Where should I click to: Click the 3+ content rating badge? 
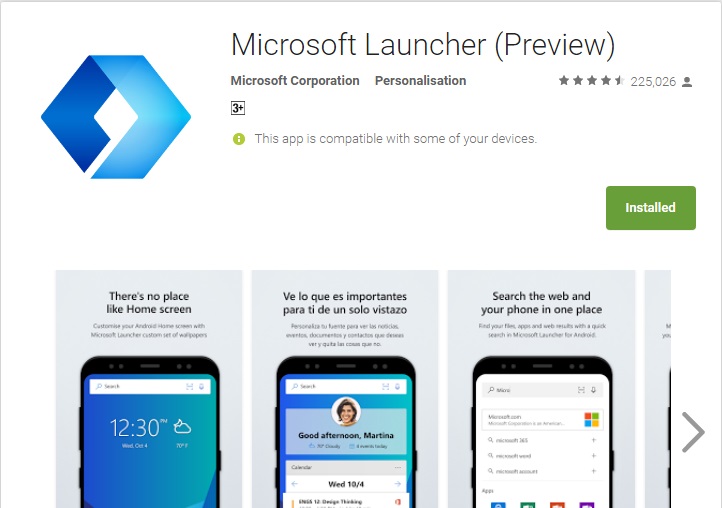pyautogui.click(x=238, y=108)
